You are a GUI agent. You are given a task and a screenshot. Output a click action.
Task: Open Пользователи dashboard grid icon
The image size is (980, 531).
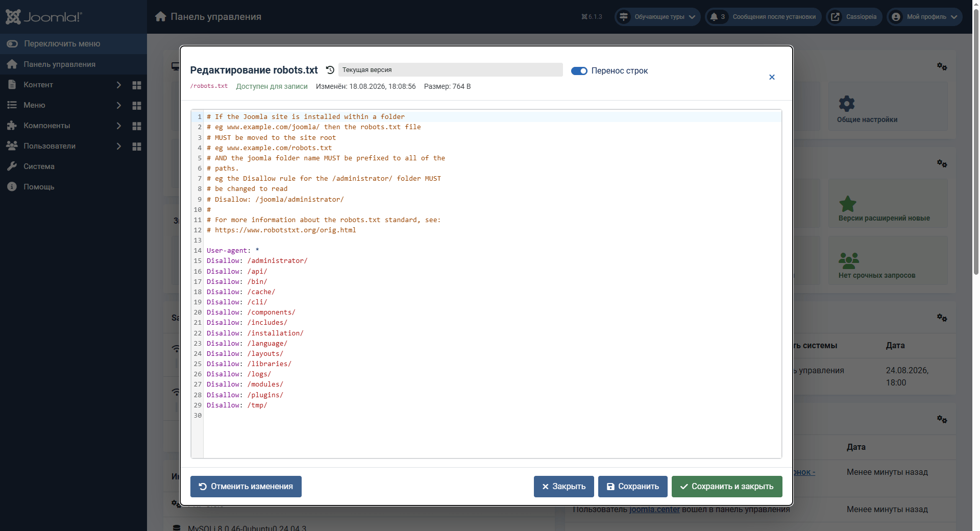(x=137, y=147)
